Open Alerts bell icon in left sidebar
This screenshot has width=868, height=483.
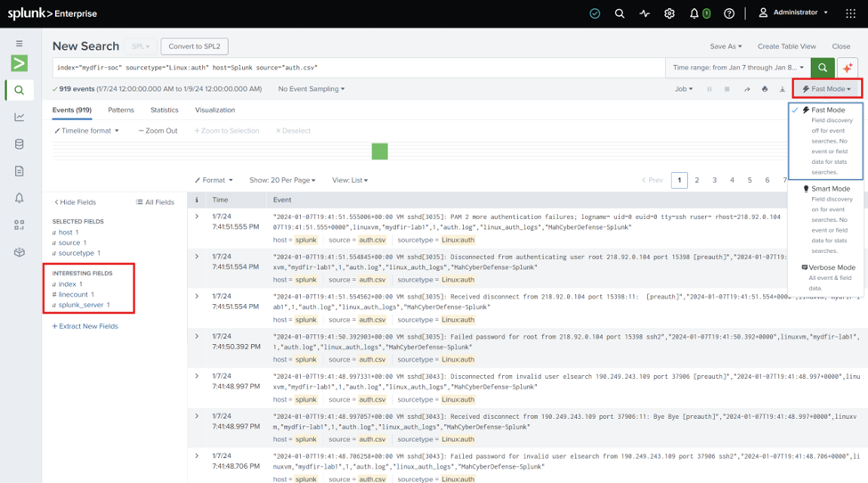20,198
